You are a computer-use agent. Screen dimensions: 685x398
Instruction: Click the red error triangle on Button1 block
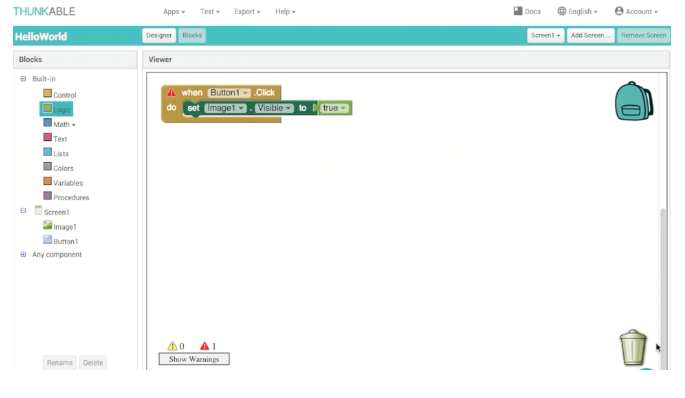point(171,93)
